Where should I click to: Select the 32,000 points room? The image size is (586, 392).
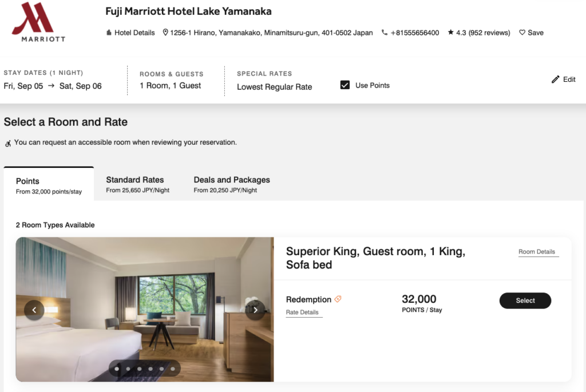(525, 300)
